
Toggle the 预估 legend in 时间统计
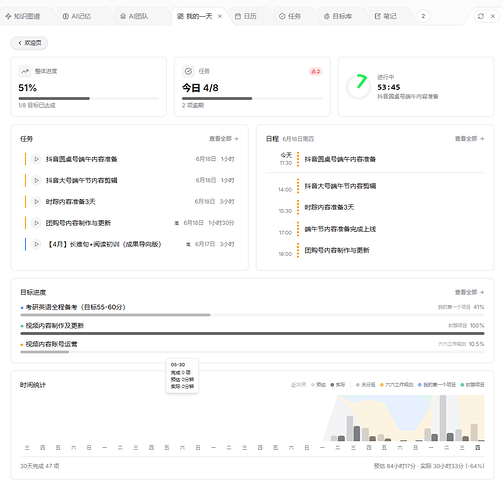pyautogui.click(x=318, y=385)
